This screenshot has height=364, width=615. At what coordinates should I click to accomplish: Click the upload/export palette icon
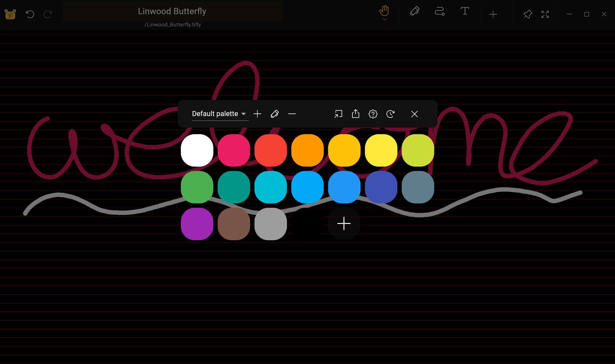click(355, 114)
